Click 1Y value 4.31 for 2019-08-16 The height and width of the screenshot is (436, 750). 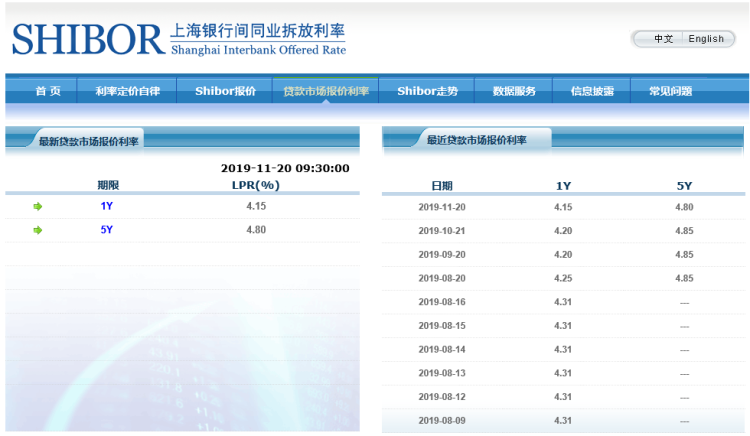point(563,302)
